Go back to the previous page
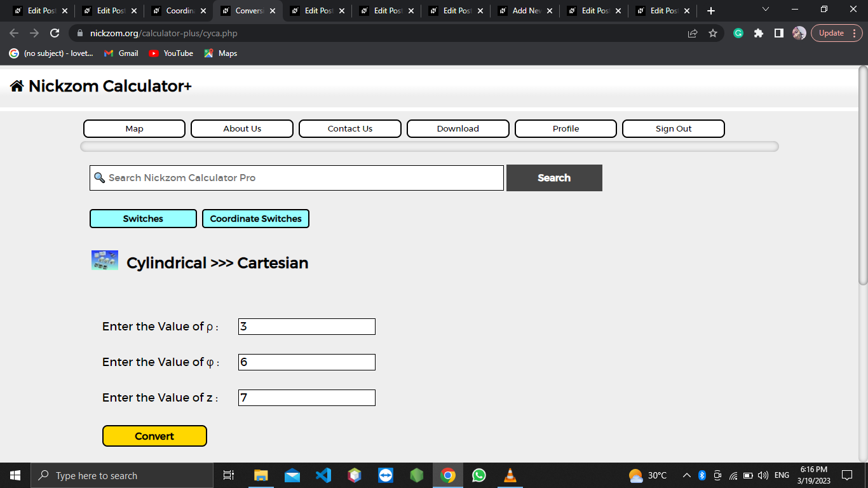The height and width of the screenshot is (488, 868). coord(14,33)
